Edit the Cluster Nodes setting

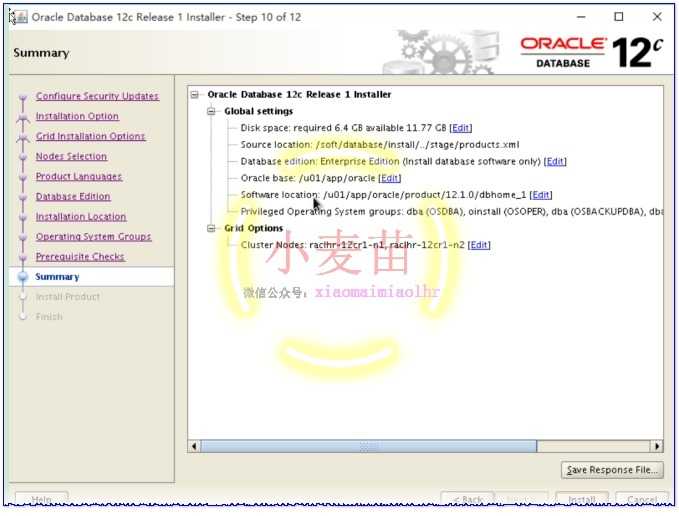point(479,245)
